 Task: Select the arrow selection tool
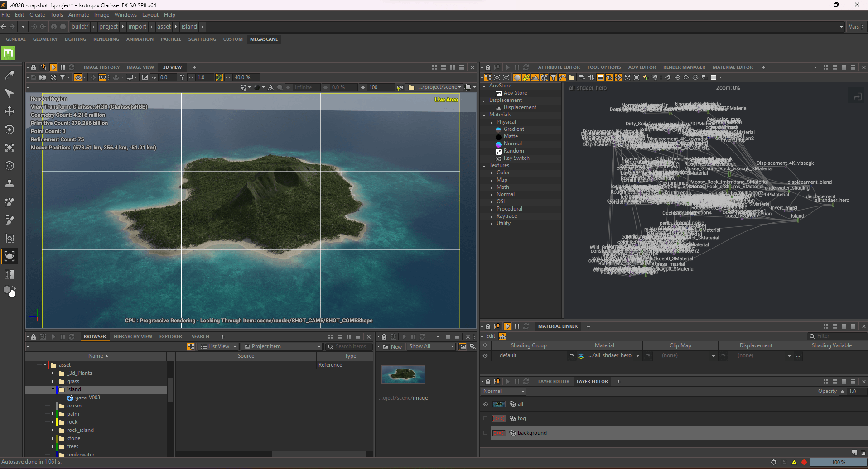point(10,93)
